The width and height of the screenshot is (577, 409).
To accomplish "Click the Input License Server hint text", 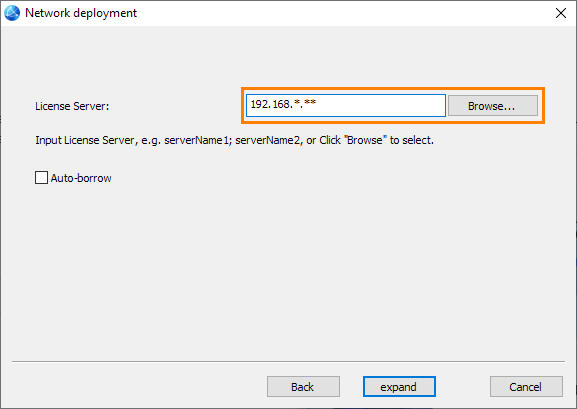I will pos(234,140).
